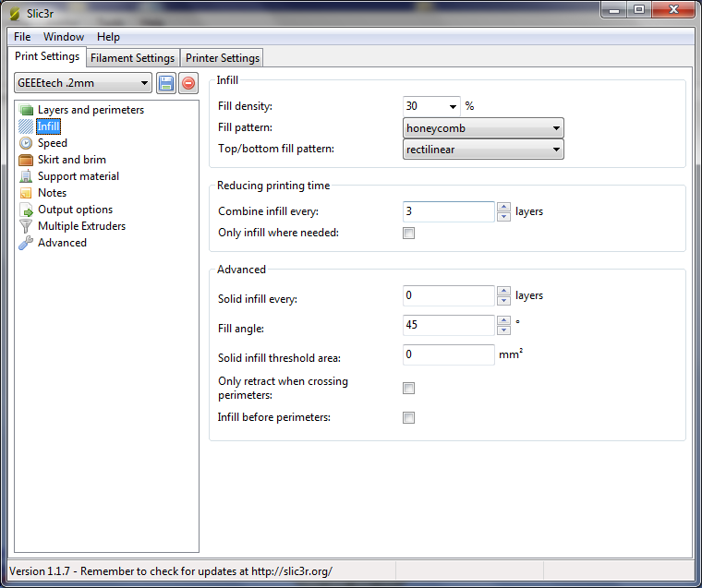Select Multiple Extruders in the sidebar

coord(81,226)
